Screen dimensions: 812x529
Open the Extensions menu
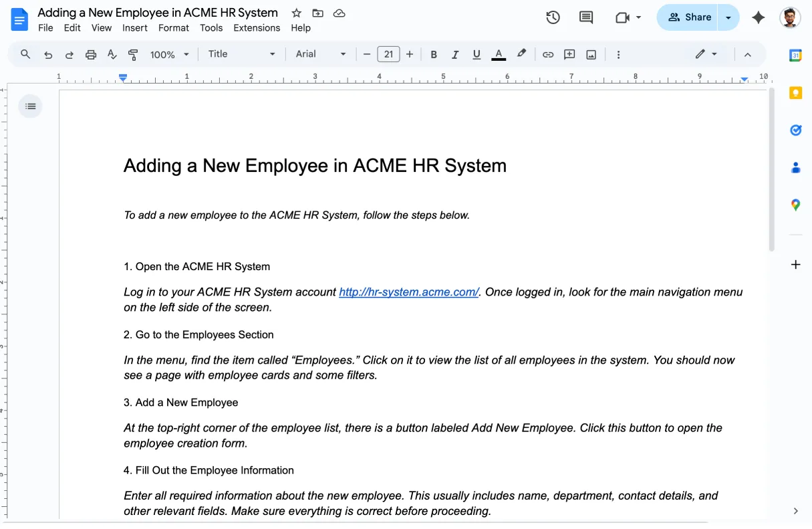[x=257, y=28]
